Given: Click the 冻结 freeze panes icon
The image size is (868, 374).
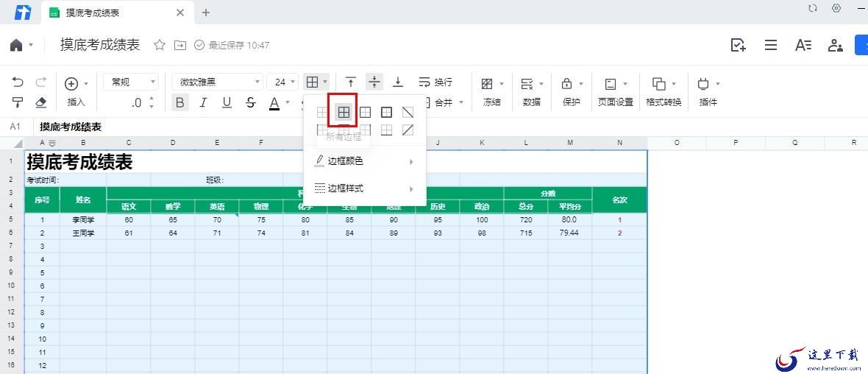Looking at the screenshot, I should coord(487,84).
